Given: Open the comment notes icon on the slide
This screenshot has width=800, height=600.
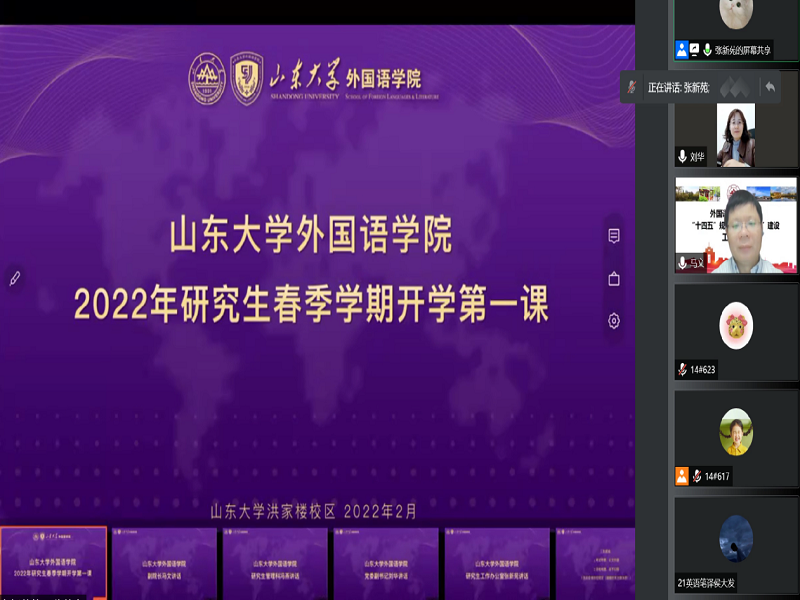Looking at the screenshot, I should 614,236.
